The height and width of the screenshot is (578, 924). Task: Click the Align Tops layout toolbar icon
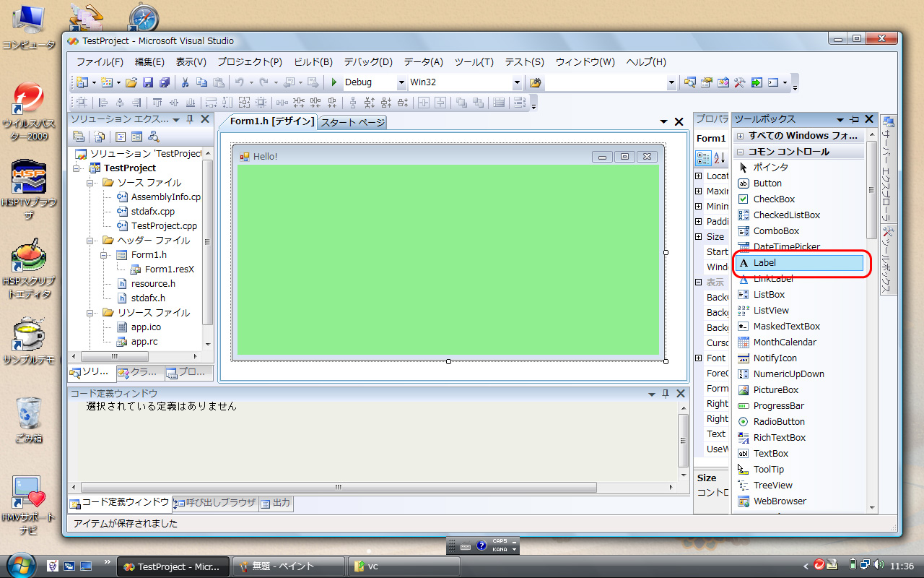tap(157, 103)
